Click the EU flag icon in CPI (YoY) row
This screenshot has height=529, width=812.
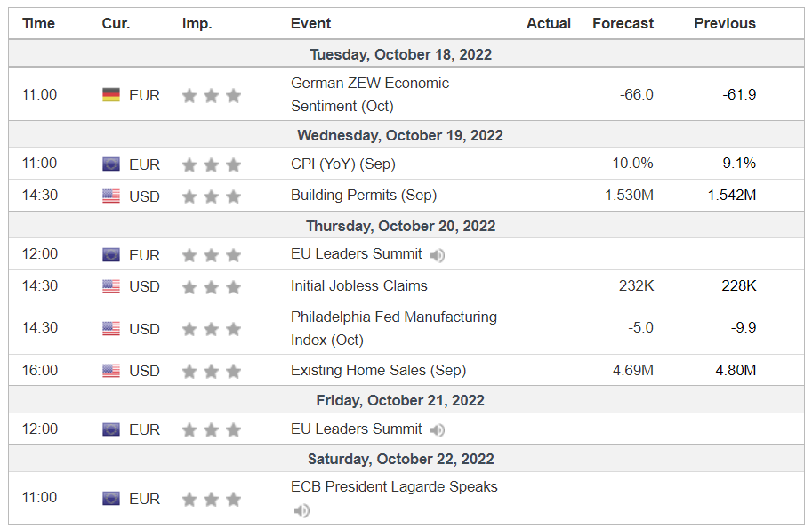coord(111,164)
